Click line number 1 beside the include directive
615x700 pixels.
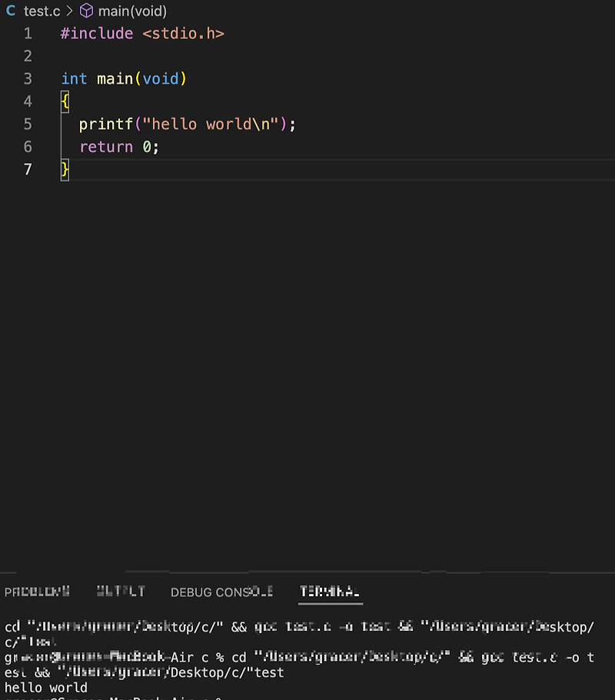(x=28, y=33)
